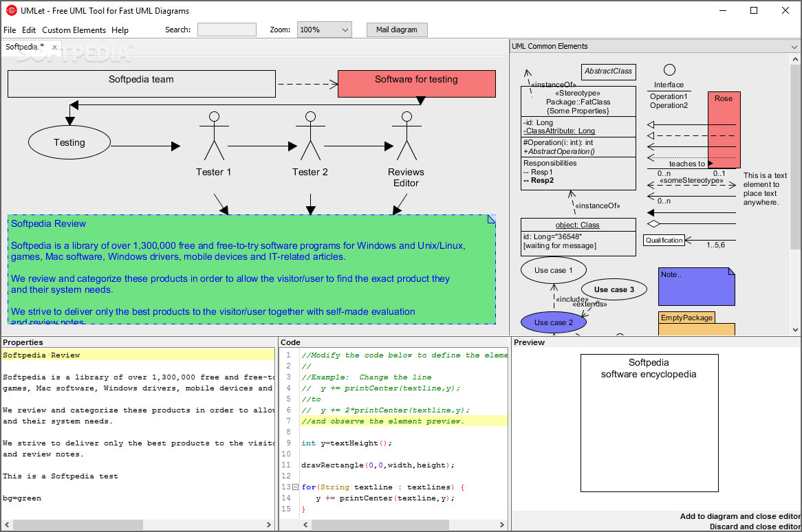Select the red Software for testing box
This screenshot has width=802, height=532.
point(416,84)
